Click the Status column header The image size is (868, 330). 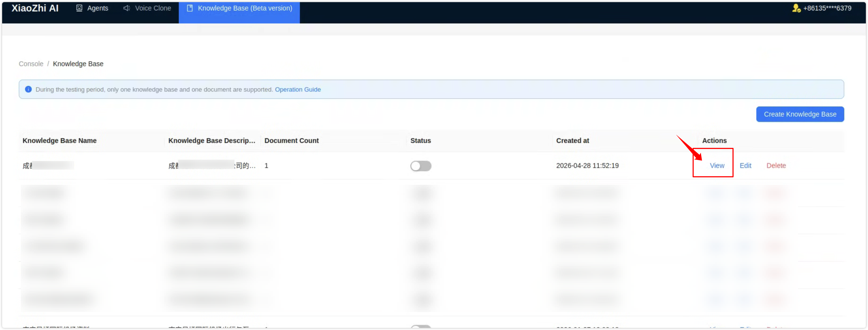[421, 140]
